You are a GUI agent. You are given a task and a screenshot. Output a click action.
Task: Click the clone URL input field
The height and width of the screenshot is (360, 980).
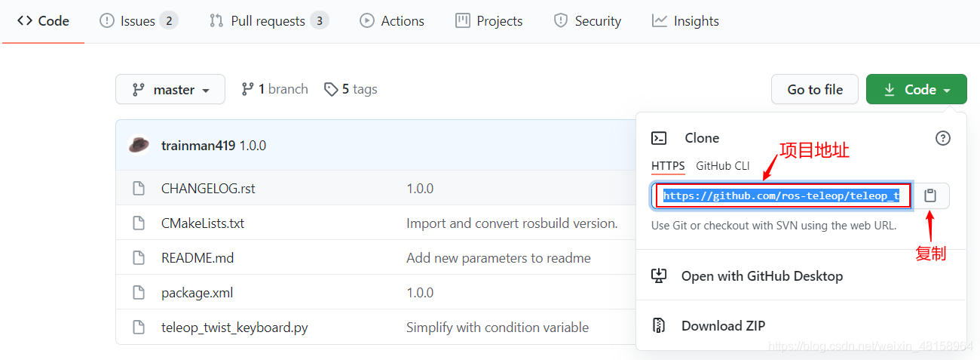782,196
